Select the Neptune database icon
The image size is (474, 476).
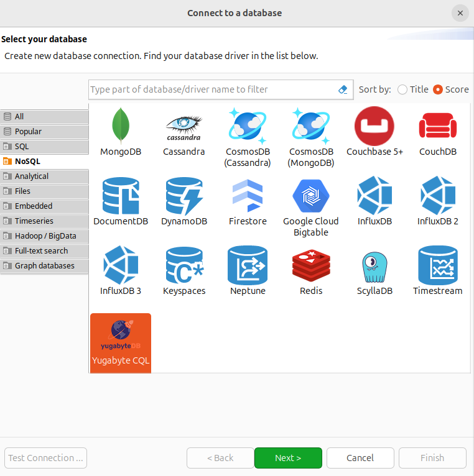[x=248, y=266]
